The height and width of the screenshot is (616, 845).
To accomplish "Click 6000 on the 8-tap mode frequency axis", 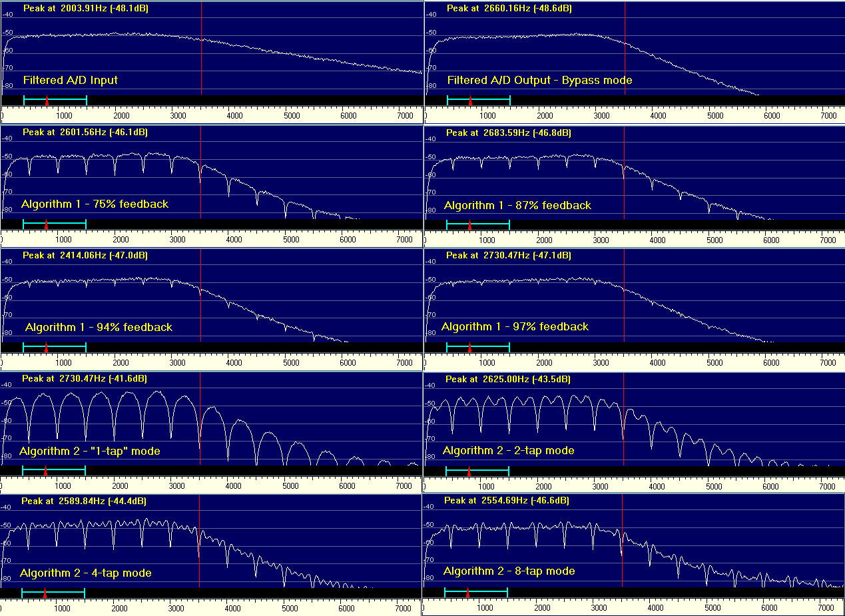I will point(769,608).
